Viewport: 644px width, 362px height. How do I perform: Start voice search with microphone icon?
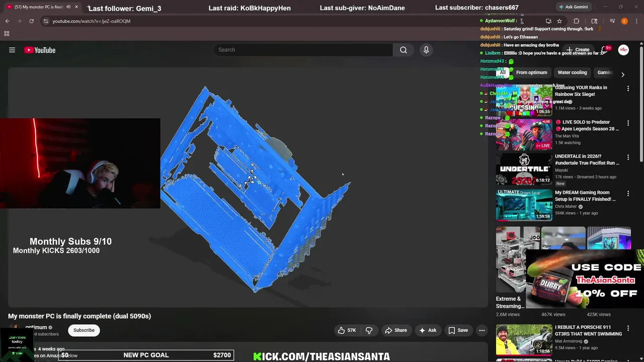click(x=426, y=50)
